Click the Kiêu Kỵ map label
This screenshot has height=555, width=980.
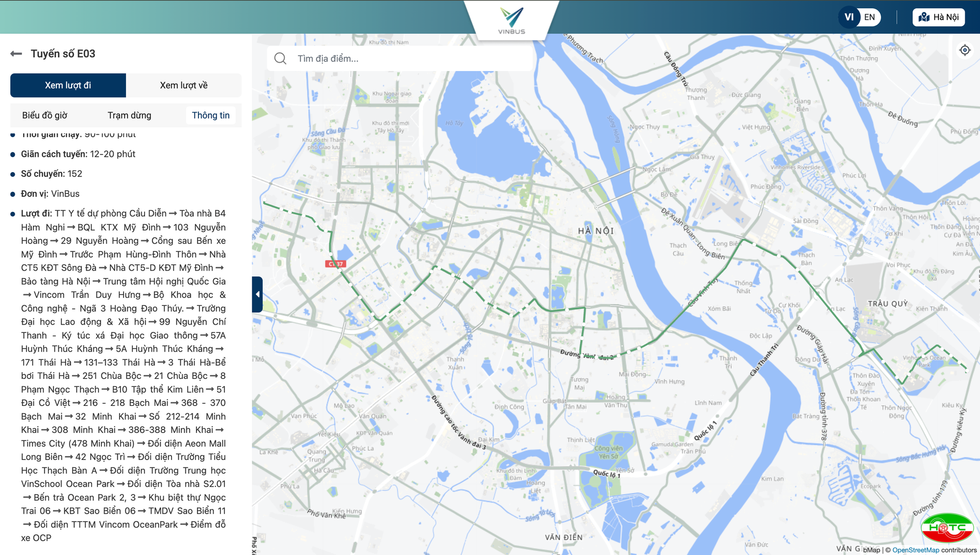(x=952, y=405)
